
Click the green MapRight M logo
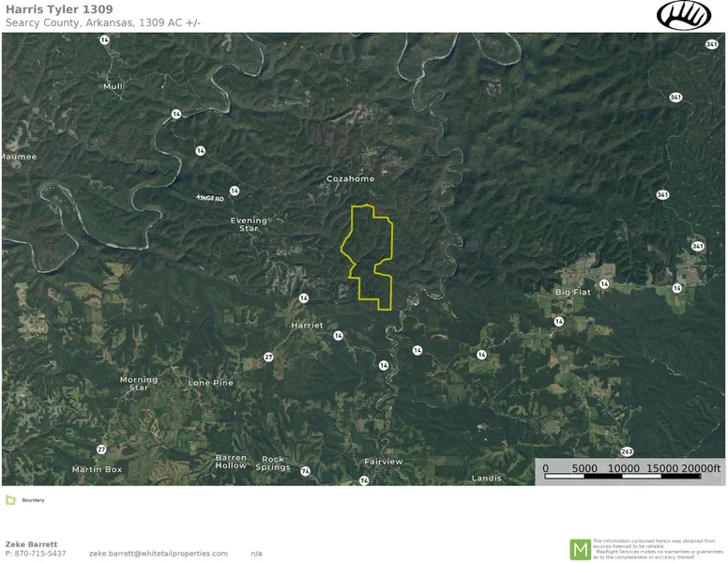point(580,550)
